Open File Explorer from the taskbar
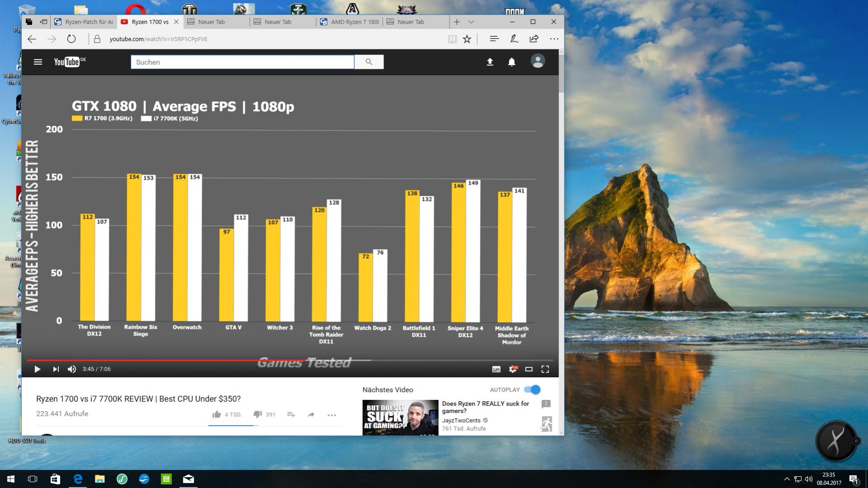This screenshot has height=488, width=868. tap(100, 479)
